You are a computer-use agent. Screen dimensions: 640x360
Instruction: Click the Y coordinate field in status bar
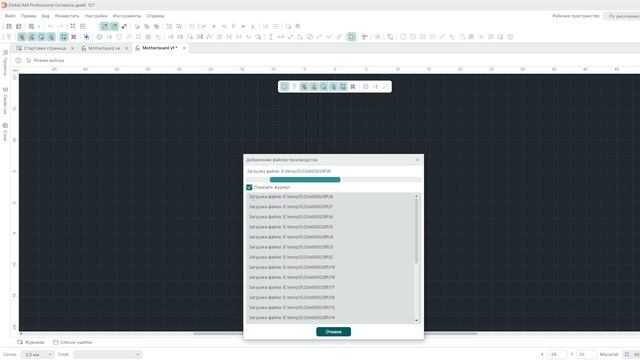click(x=586, y=355)
